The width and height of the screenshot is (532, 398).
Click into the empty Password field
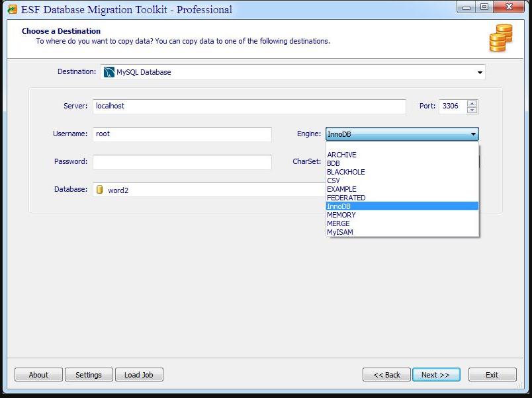[182, 162]
